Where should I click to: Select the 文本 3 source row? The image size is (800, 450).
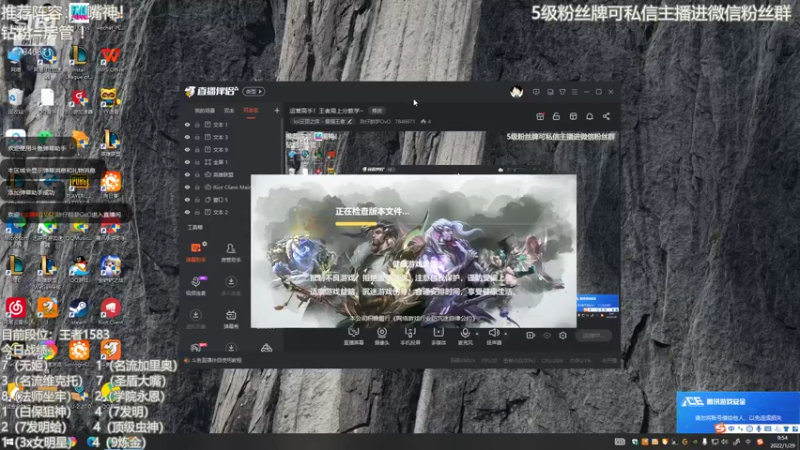[x=232, y=137]
